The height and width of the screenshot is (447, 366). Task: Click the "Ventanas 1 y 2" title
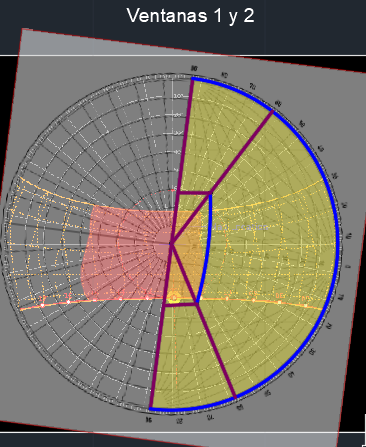[190, 16]
